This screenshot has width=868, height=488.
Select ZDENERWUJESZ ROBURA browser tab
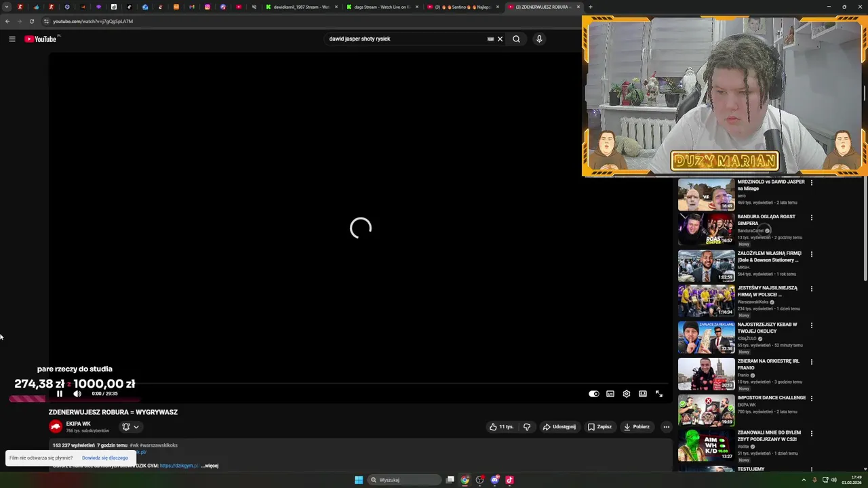pyautogui.click(x=544, y=7)
